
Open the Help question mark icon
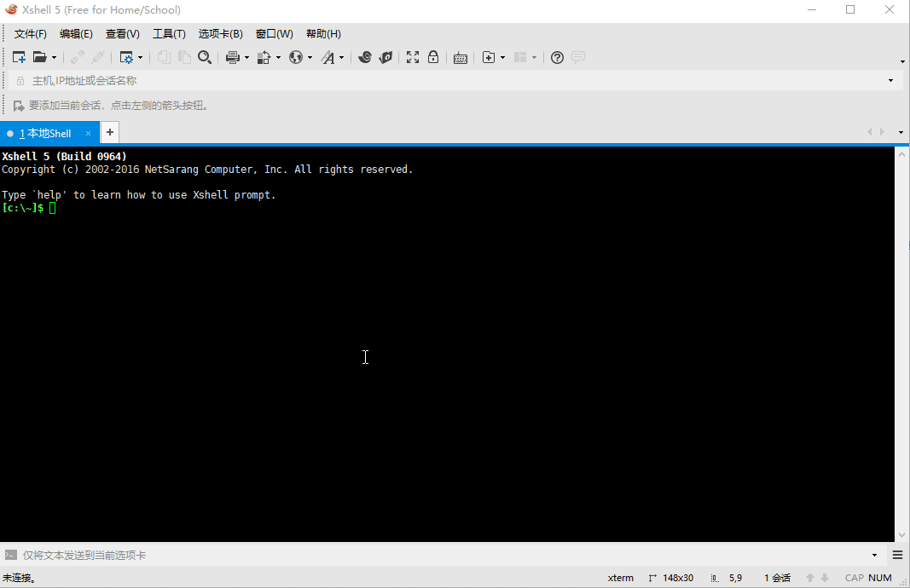557,57
